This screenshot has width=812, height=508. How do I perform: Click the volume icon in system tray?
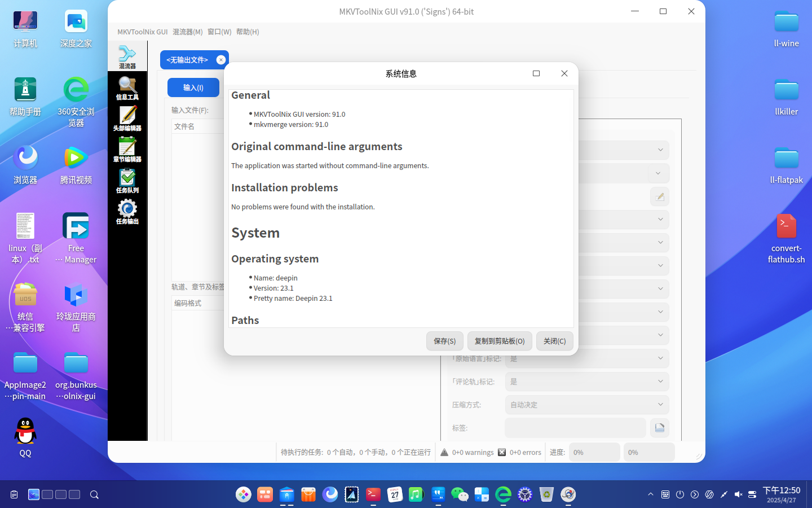[x=738, y=494]
